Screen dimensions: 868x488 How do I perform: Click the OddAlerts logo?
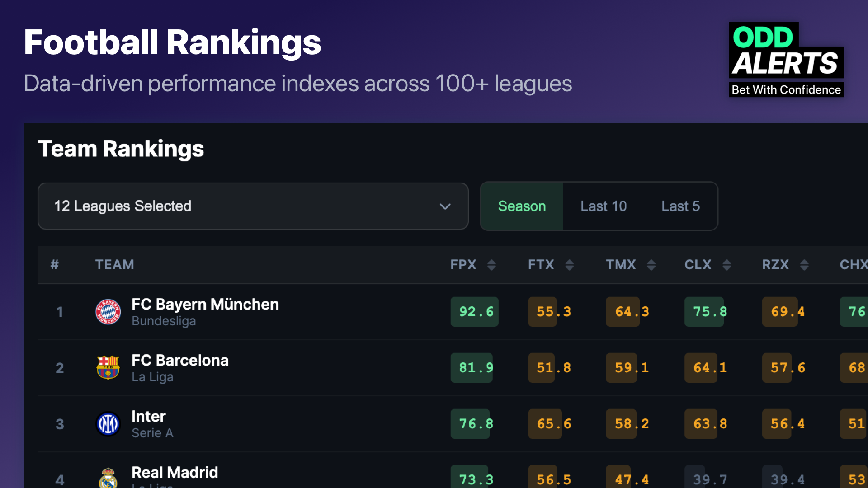pos(786,60)
